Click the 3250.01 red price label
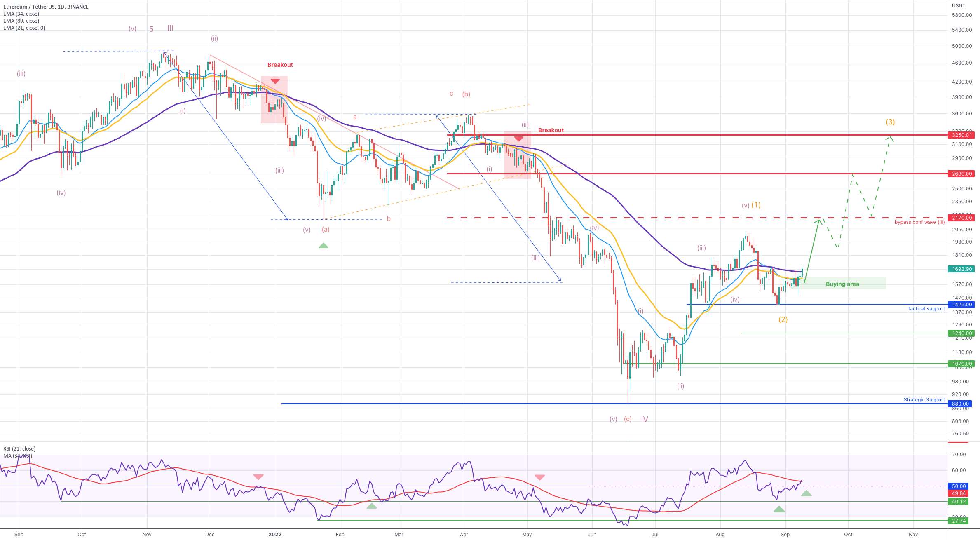Screen dimensions: 980x540 coord(962,135)
